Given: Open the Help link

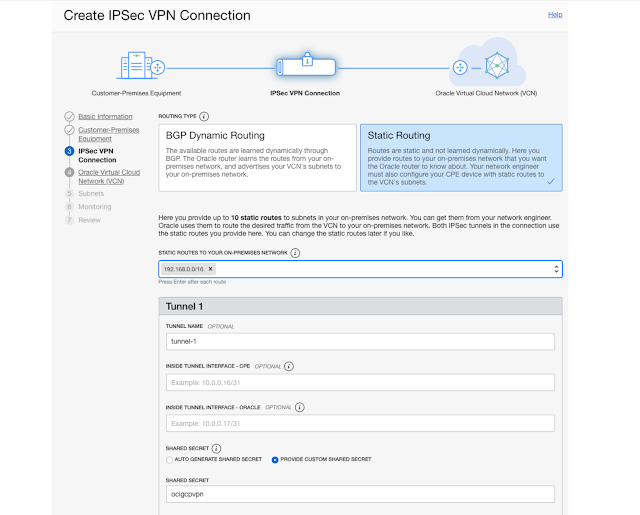Looking at the screenshot, I should coord(555,15).
